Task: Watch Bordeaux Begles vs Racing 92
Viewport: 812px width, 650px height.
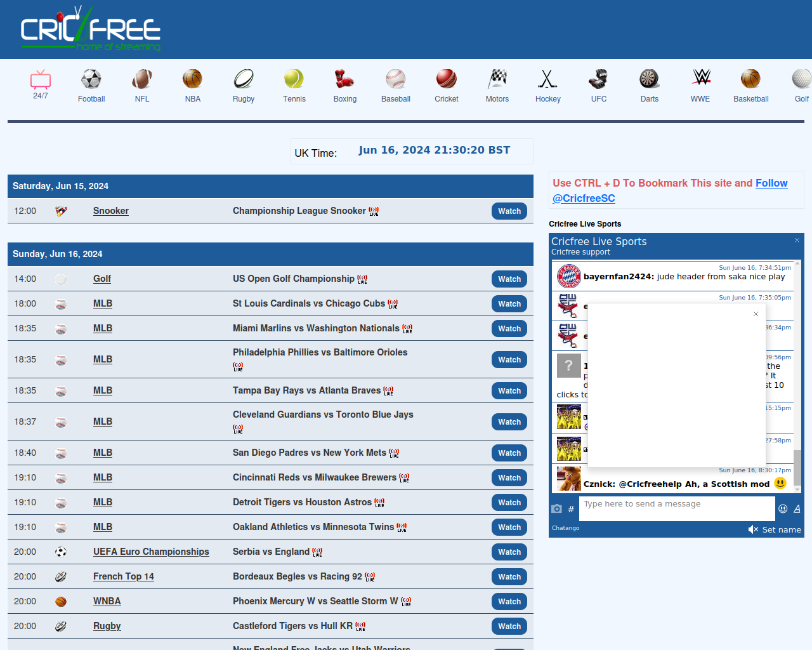Action: click(x=509, y=577)
